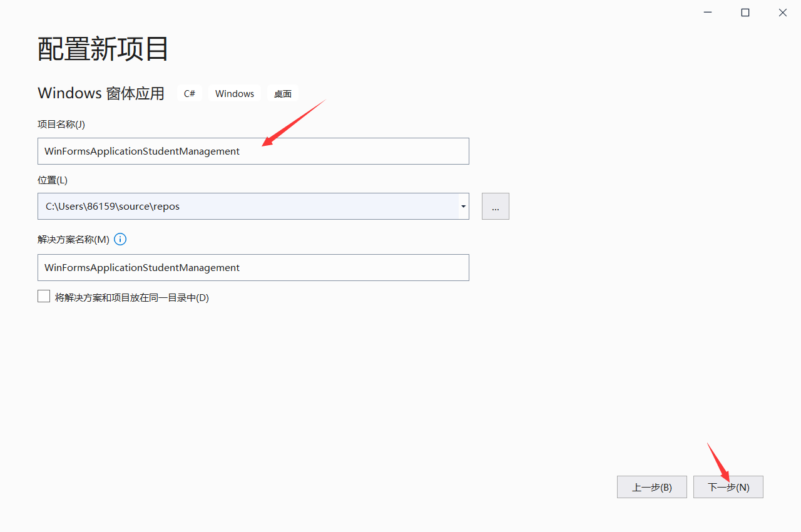This screenshot has height=532, width=801.
Task: Click the "..." browse folder button
Action: coord(495,206)
